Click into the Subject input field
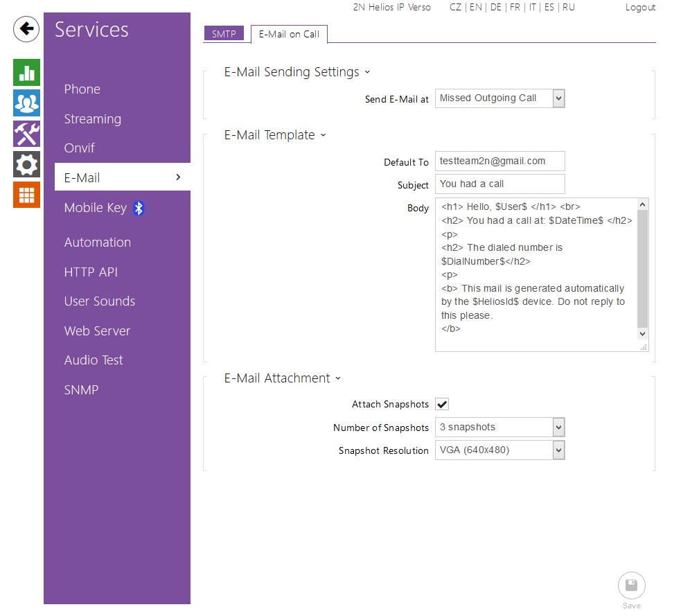This screenshot has width=699, height=616. tap(499, 184)
